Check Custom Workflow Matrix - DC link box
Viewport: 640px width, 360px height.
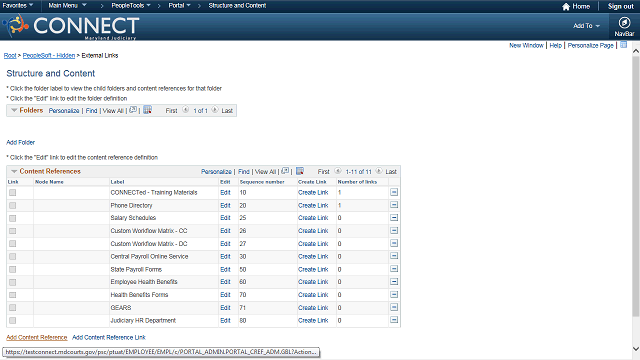(13, 244)
